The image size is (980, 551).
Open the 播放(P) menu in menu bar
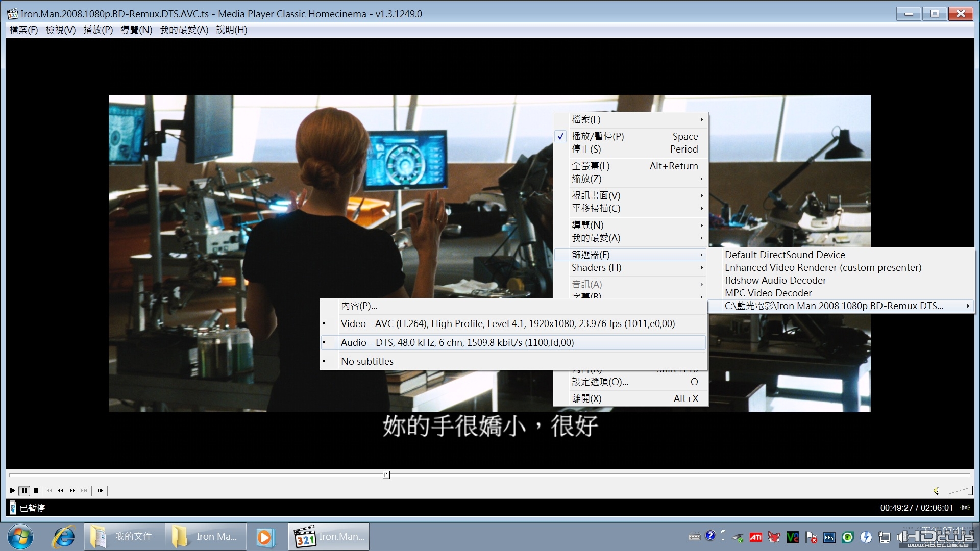pyautogui.click(x=98, y=30)
